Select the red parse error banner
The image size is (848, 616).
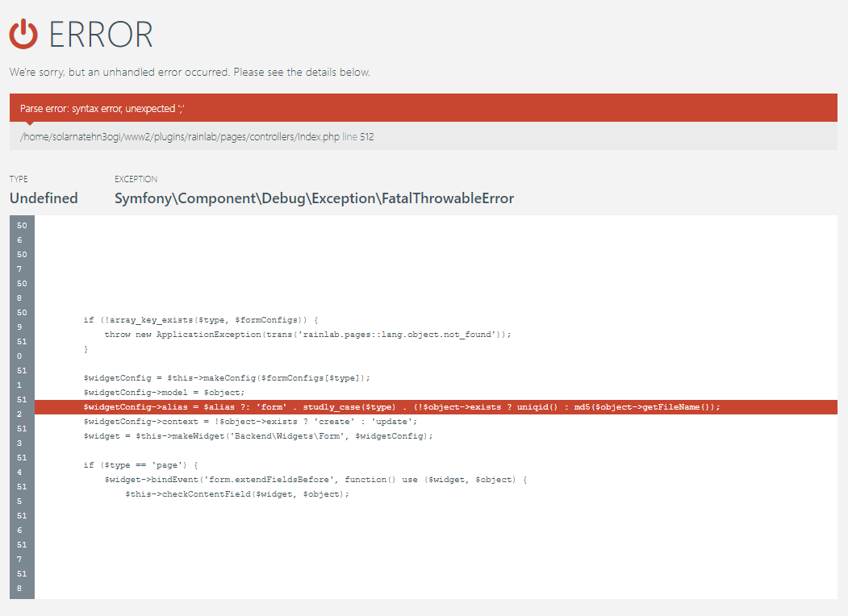click(x=424, y=107)
